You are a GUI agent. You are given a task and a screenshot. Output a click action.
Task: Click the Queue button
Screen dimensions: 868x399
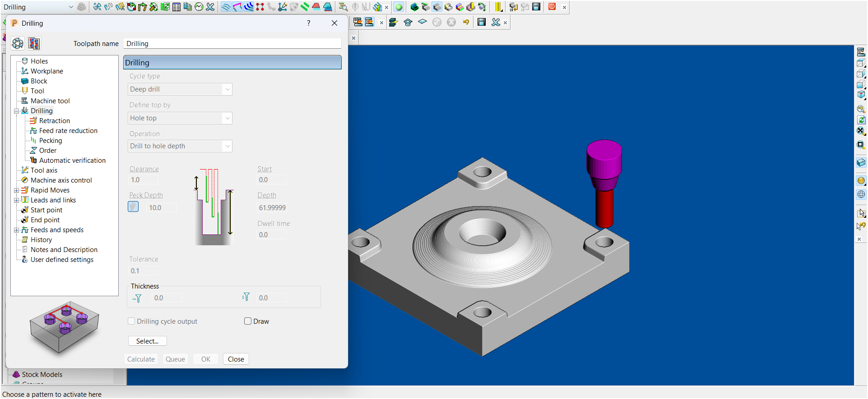(175, 359)
